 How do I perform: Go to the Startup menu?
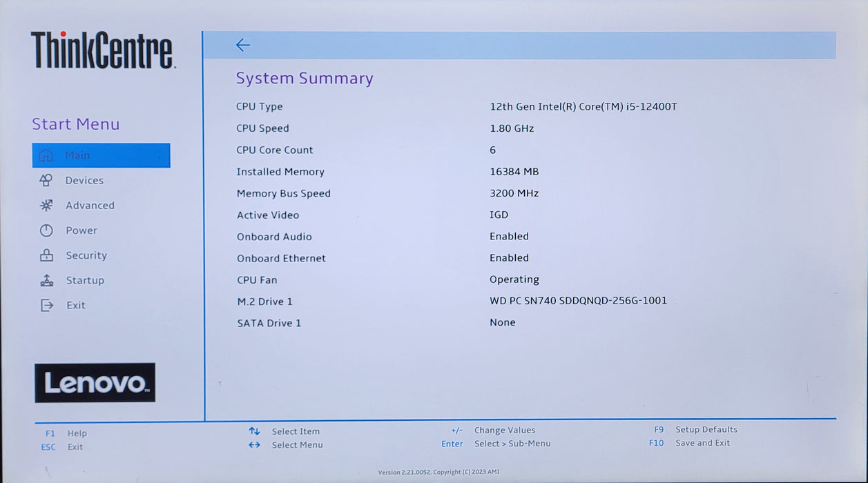[x=85, y=280]
